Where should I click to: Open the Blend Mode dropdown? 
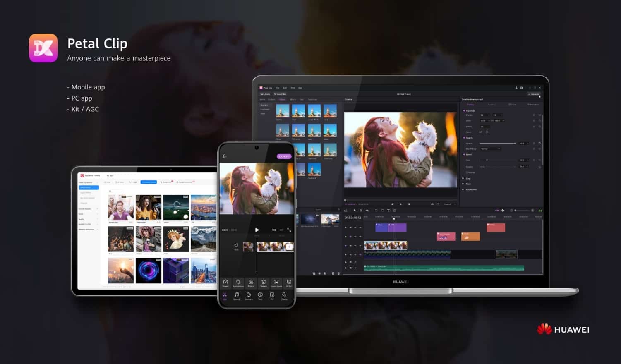click(x=490, y=149)
